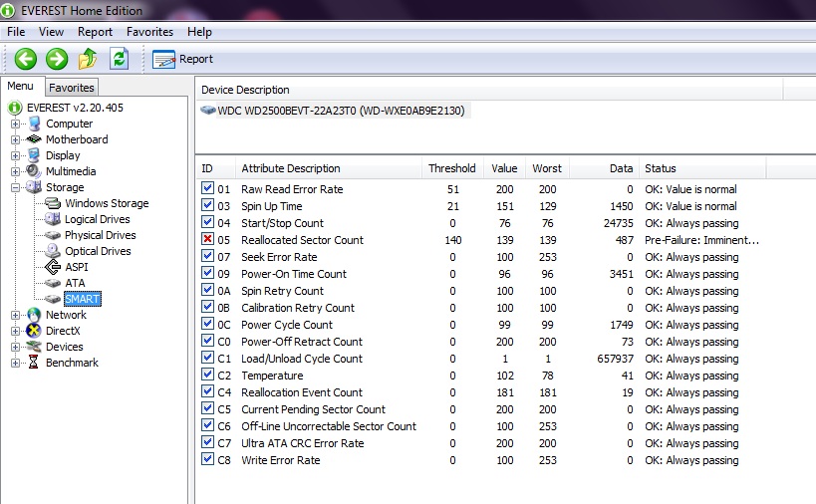Viewport: 816px width, 504px height.
Task: Click the SMART drive icon in tree
Action: click(53, 299)
